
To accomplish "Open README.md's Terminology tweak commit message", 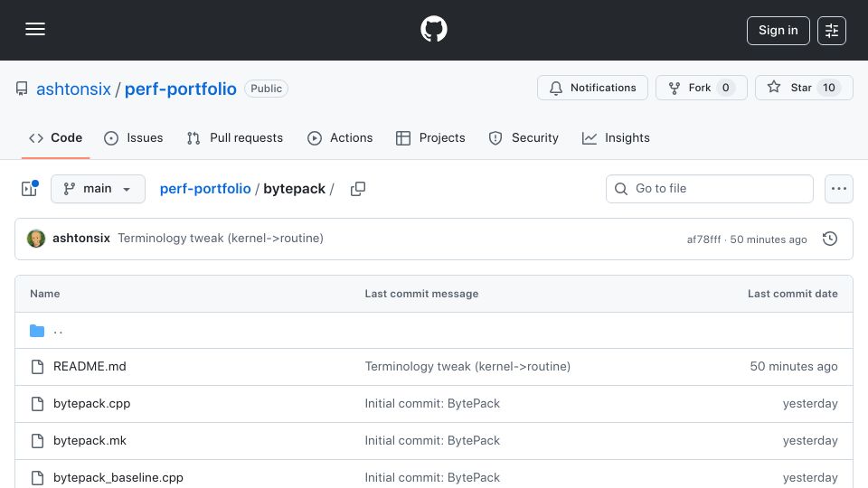I will click(x=467, y=366).
